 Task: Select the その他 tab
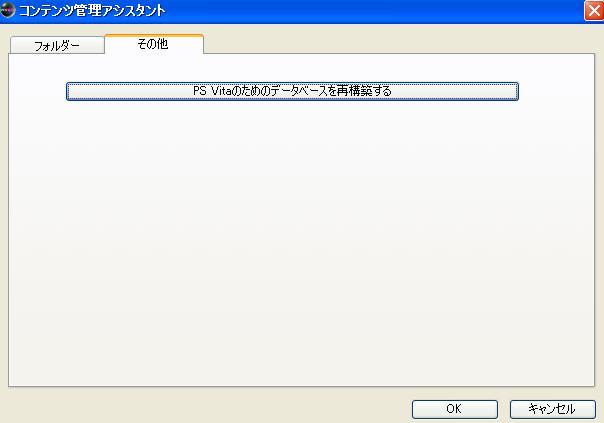click(x=154, y=44)
